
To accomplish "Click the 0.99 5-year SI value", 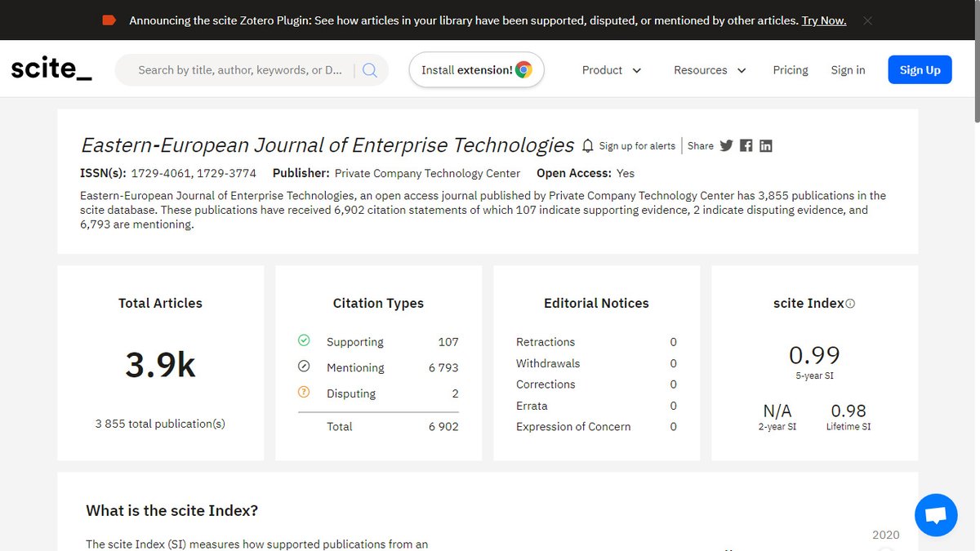I will 814,356.
